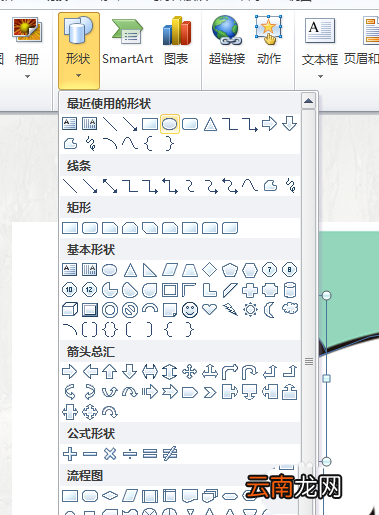
Task: Select the octagon shape labeled 8
Action: click(x=289, y=270)
